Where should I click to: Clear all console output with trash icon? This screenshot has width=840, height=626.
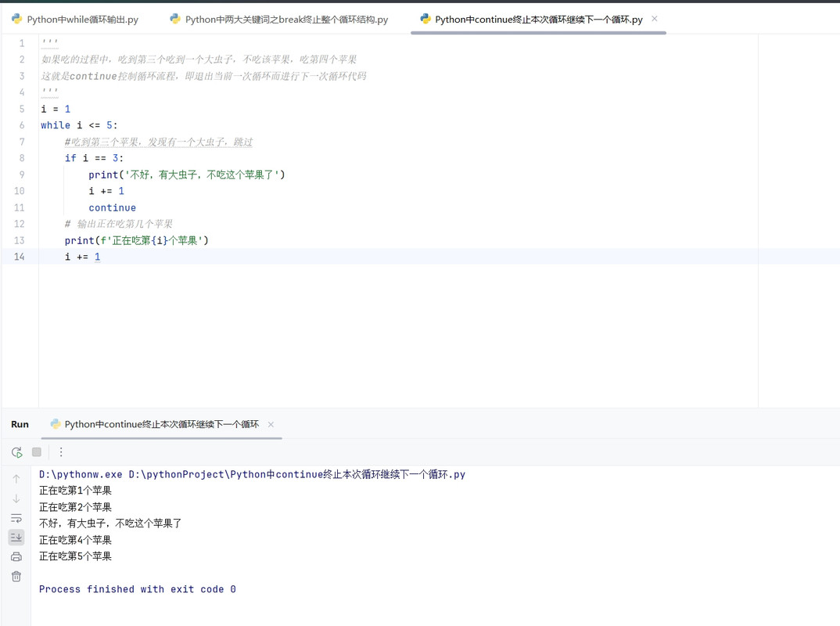(x=16, y=577)
